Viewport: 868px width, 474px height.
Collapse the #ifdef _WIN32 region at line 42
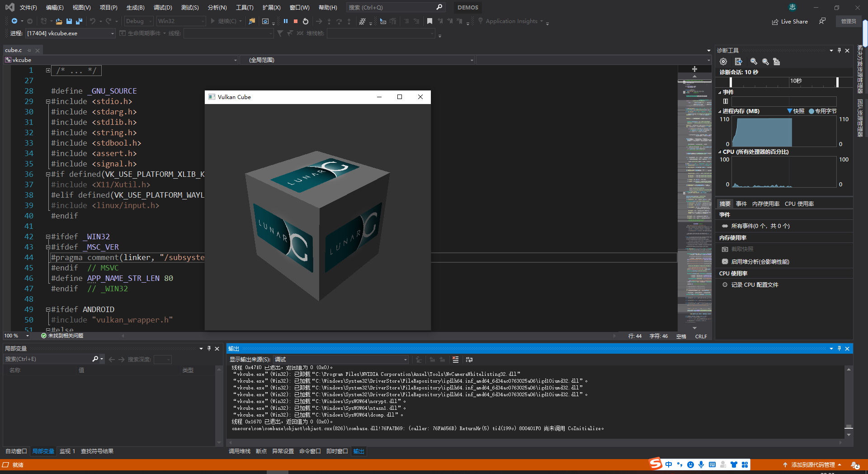click(x=48, y=237)
